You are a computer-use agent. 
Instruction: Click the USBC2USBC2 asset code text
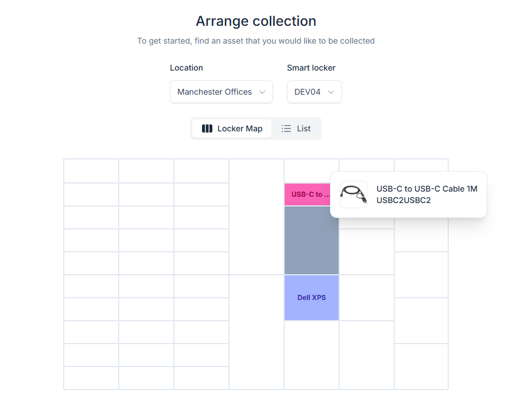coord(403,200)
